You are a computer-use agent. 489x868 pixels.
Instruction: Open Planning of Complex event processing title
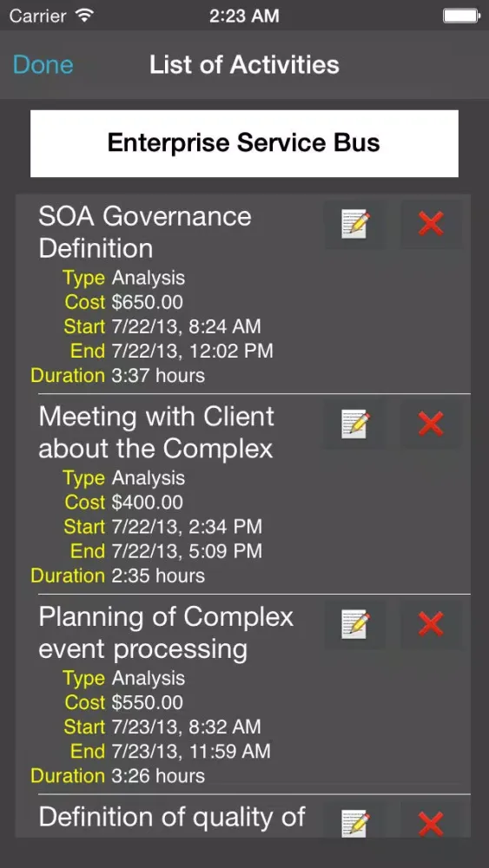[166, 633]
